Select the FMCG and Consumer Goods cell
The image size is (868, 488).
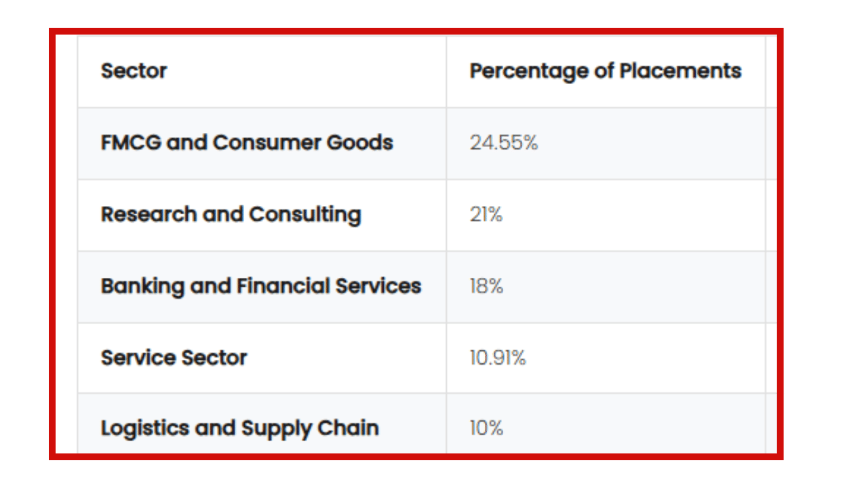pyautogui.click(x=247, y=143)
